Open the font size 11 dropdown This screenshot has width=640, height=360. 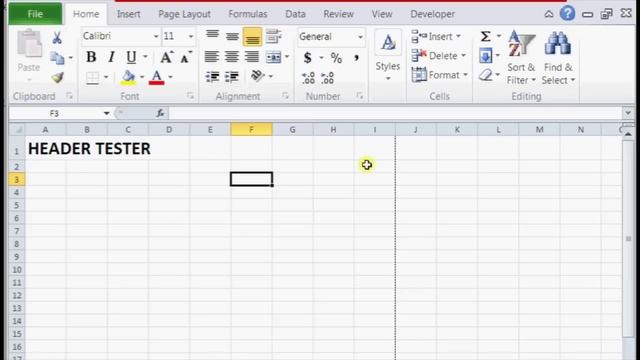[191, 36]
